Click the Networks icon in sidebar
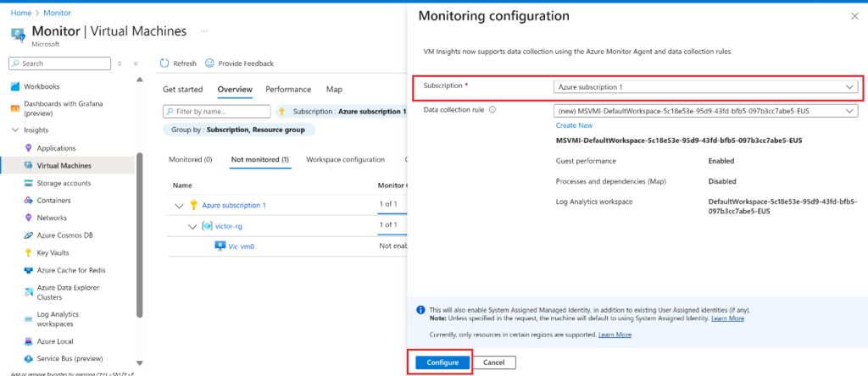This screenshot has height=376, width=868. pos(29,218)
